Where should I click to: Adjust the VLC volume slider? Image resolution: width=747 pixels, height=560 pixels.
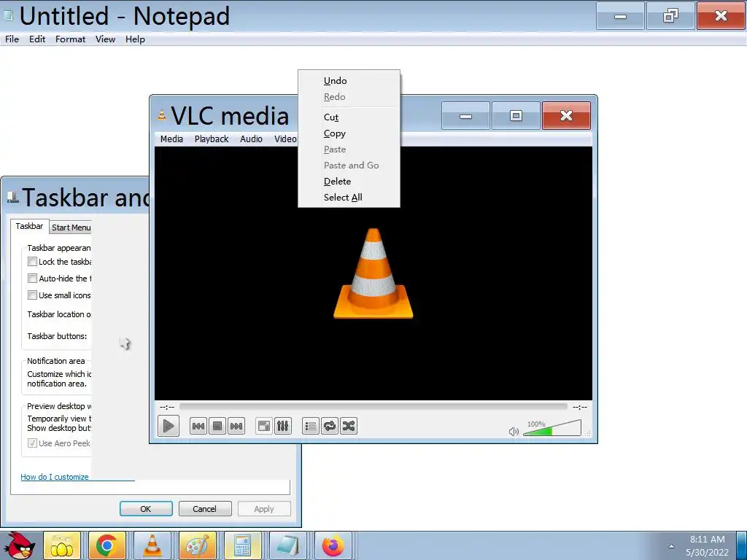point(552,427)
